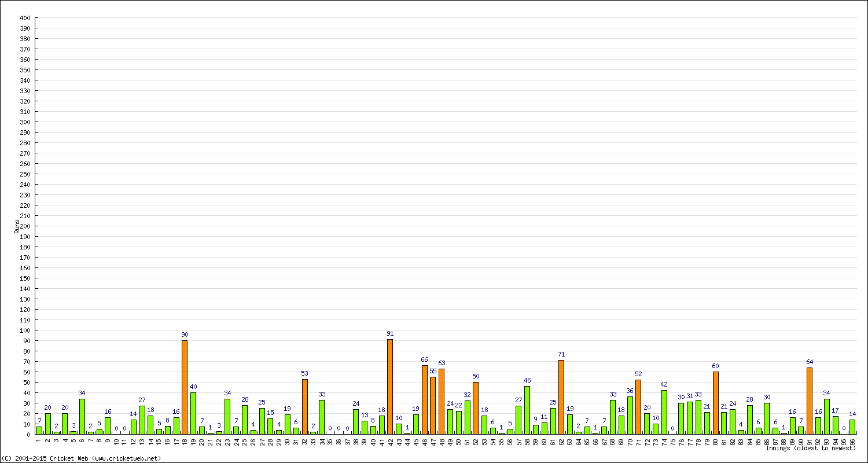Click the orange bar labeled 91
Image resolution: width=868 pixels, height=463 pixels.
390,387
